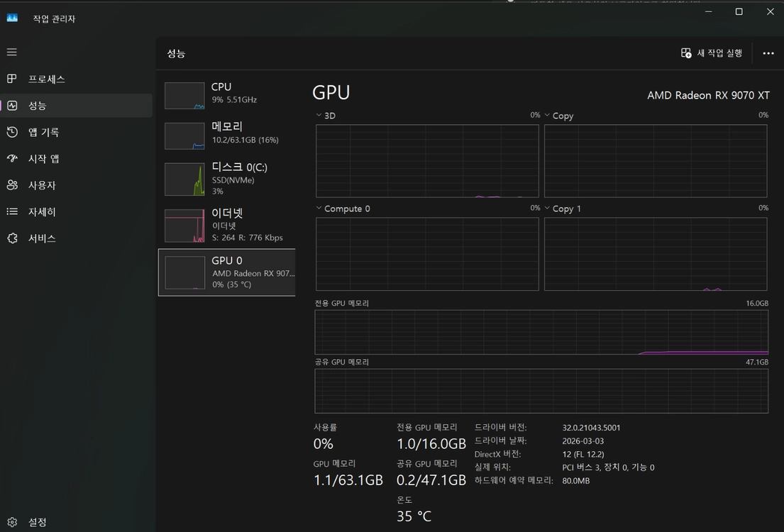784x532 pixels.
Task: Select the 디스크 0(C:) mini graph
Action: 184,179
